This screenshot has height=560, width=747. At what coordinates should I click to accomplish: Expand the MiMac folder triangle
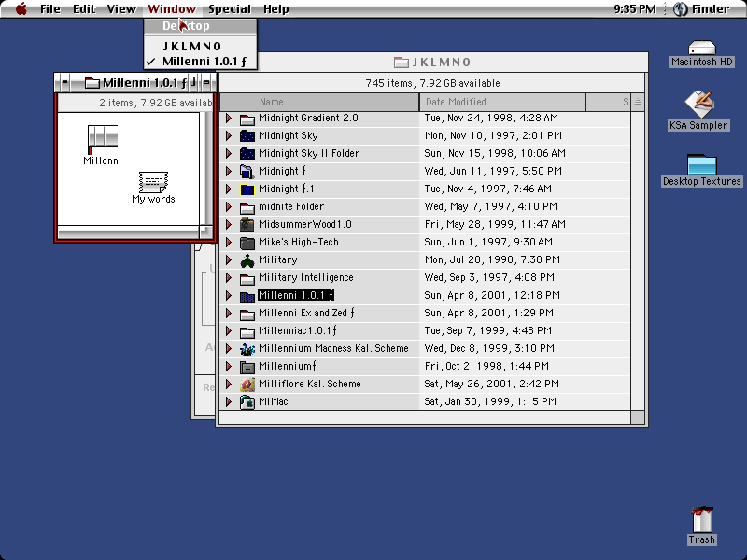pos(229,402)
